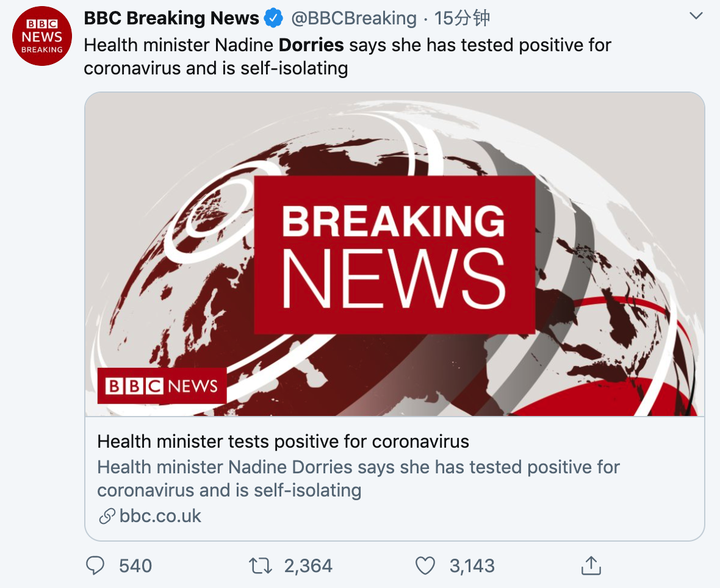The image size is (720, 588).
Task: Click the blue verified badge
Action: (273, 19)
